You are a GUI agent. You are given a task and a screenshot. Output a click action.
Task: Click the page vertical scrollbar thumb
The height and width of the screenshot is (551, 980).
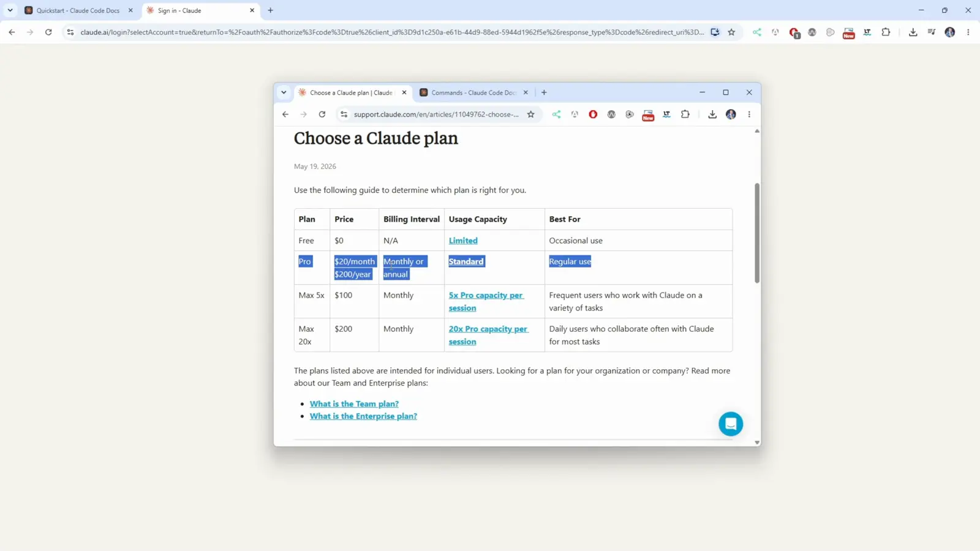pos(757,233)
